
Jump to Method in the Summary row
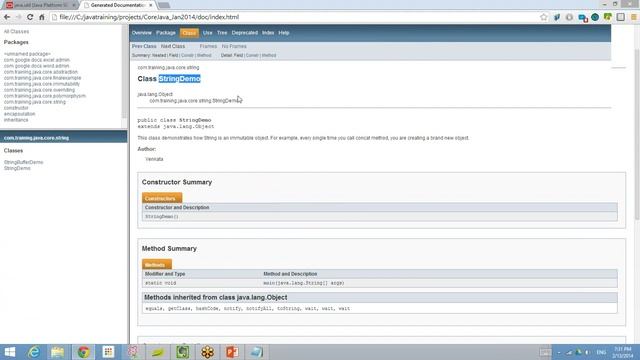(x=204, y=56)
